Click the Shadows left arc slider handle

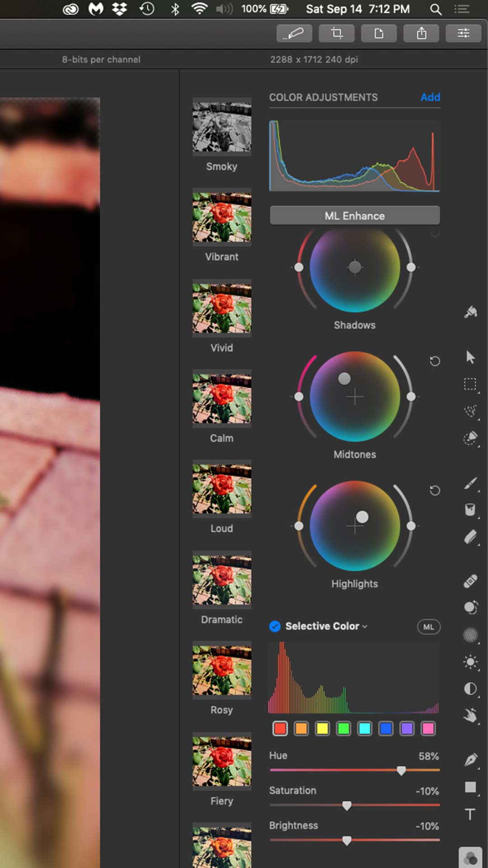pyautogui.click(x=299, y=267)
